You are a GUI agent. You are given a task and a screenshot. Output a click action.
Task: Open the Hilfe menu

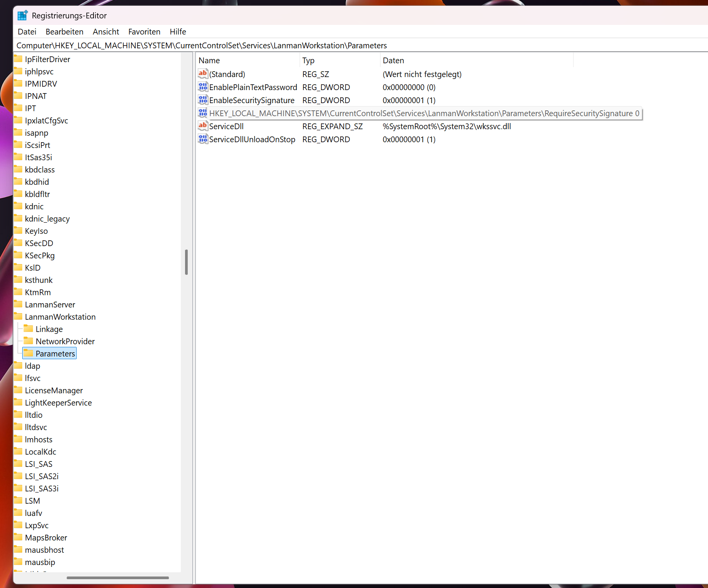click(178, 31)
